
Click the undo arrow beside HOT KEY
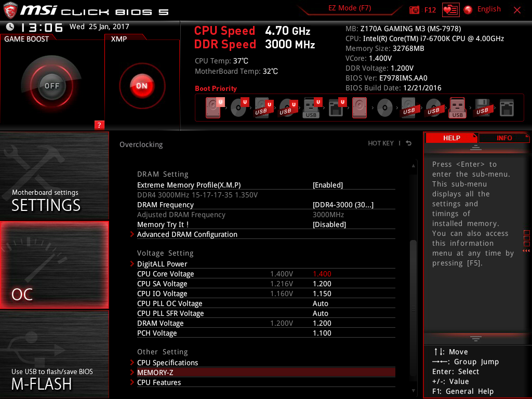[409, 143]
